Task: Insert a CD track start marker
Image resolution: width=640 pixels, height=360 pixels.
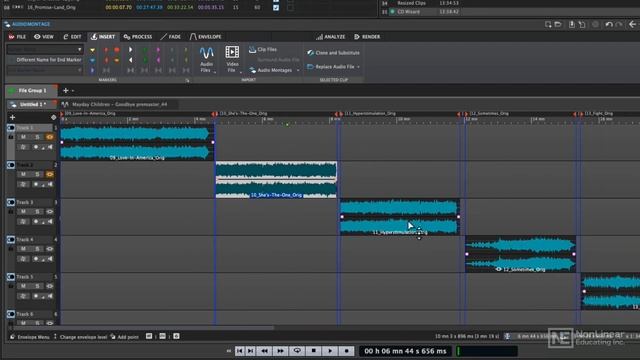Action: tap(106, 50)
